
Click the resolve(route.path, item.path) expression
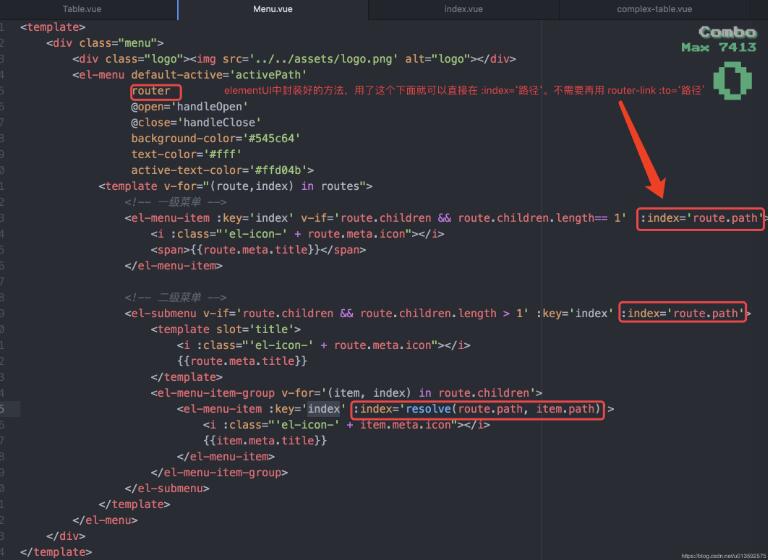(503, 409)
